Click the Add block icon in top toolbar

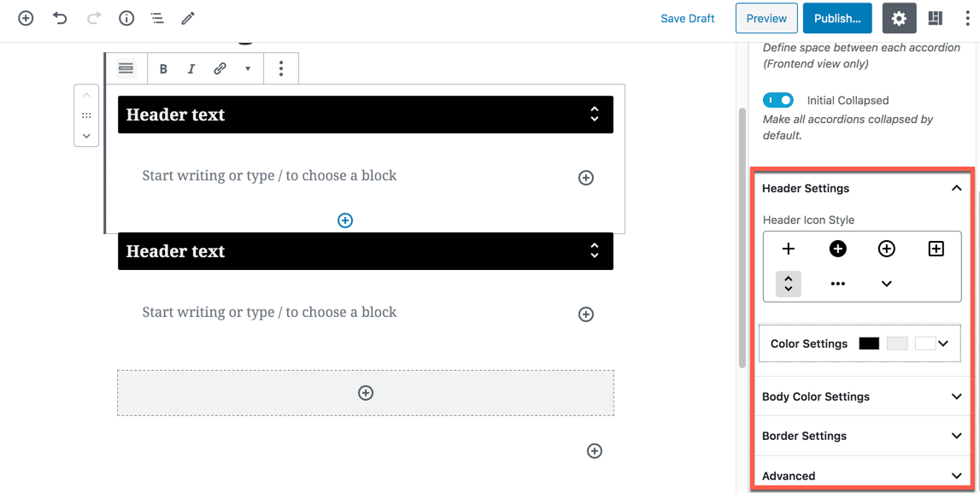(26, 18)
